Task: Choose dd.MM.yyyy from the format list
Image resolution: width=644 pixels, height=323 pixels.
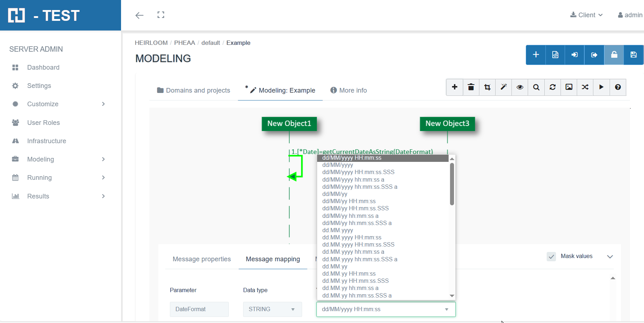Action: 338,230
